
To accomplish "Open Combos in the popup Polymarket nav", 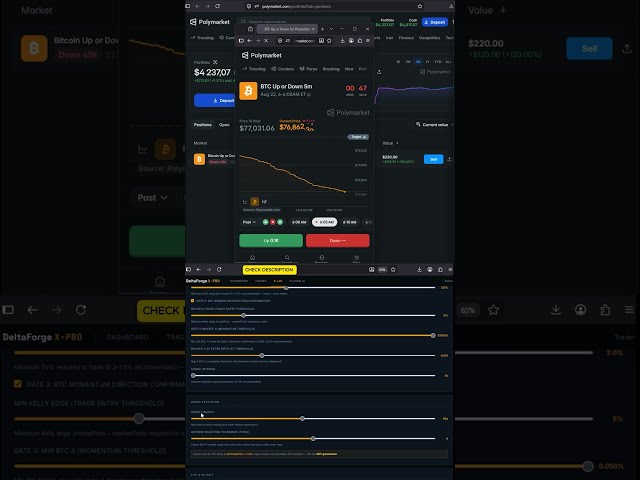I will point(282,69).
